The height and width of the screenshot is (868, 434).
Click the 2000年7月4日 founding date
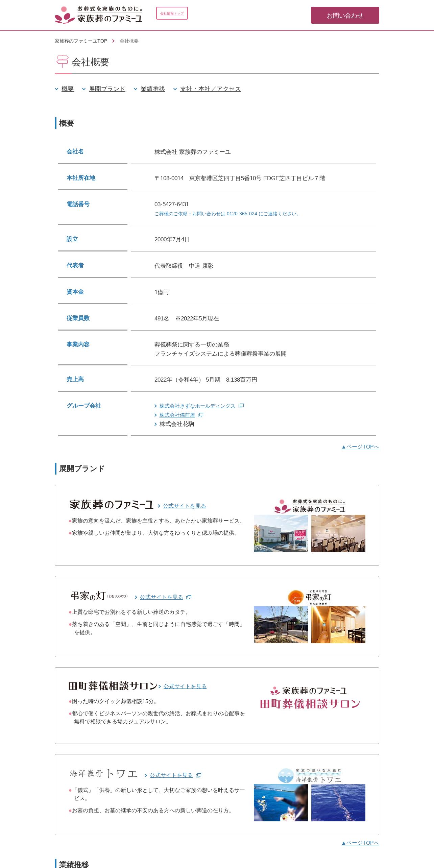click(x=172, y=240)
